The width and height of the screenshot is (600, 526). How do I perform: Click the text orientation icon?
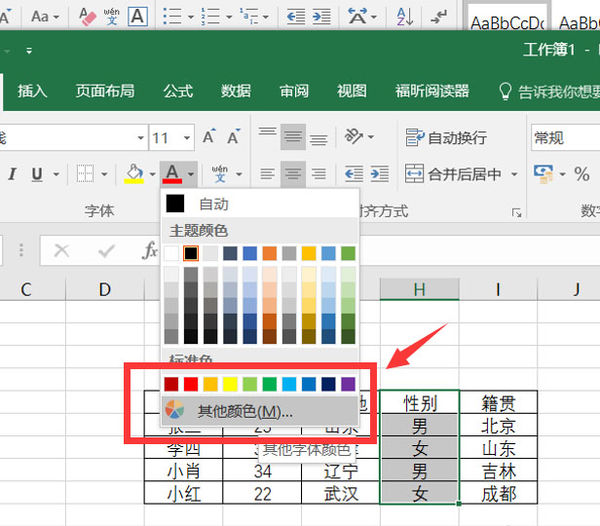(354, 137)
